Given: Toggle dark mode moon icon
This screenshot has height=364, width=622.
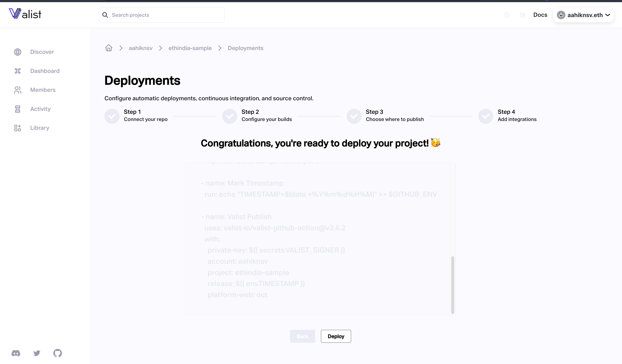Looking at the screenshot, I should [507, 15].
